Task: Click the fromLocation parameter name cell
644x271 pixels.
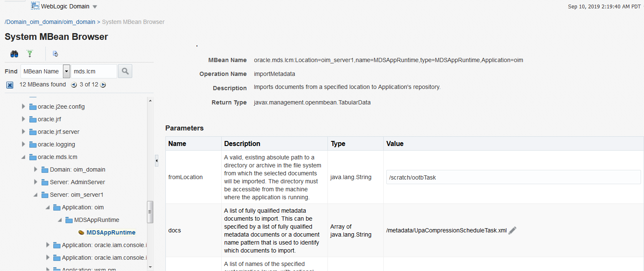Action: (x=194, y=177)
